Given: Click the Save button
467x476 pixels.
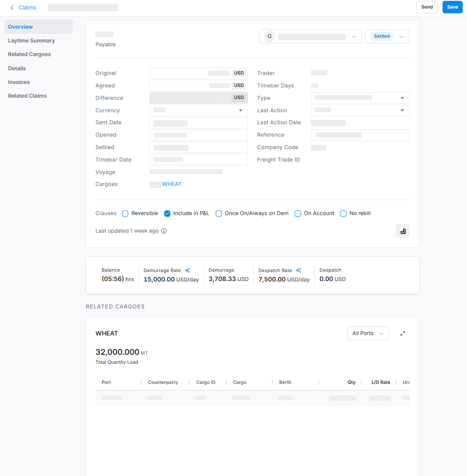Looking at the screenshot, I should coord(452,7).
